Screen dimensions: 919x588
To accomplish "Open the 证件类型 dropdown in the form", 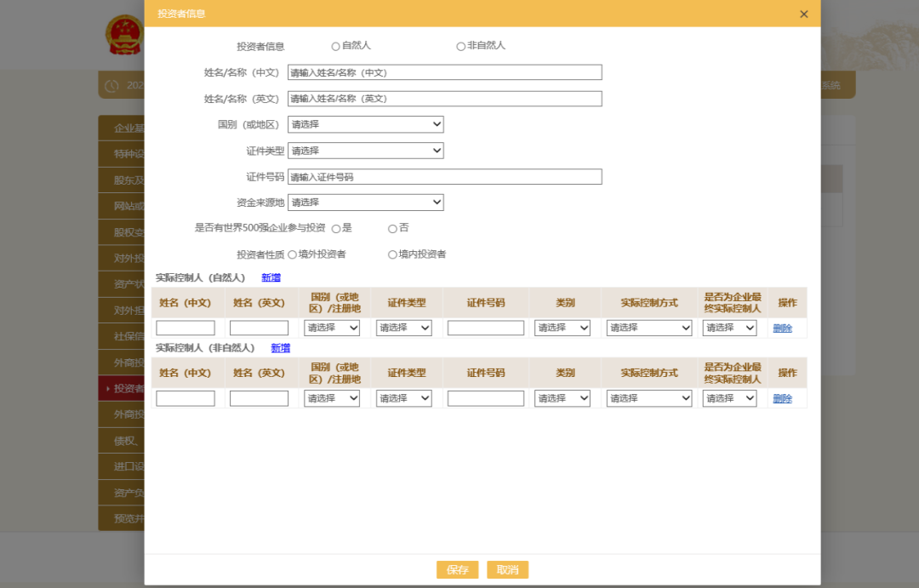I will coord(365,150).
